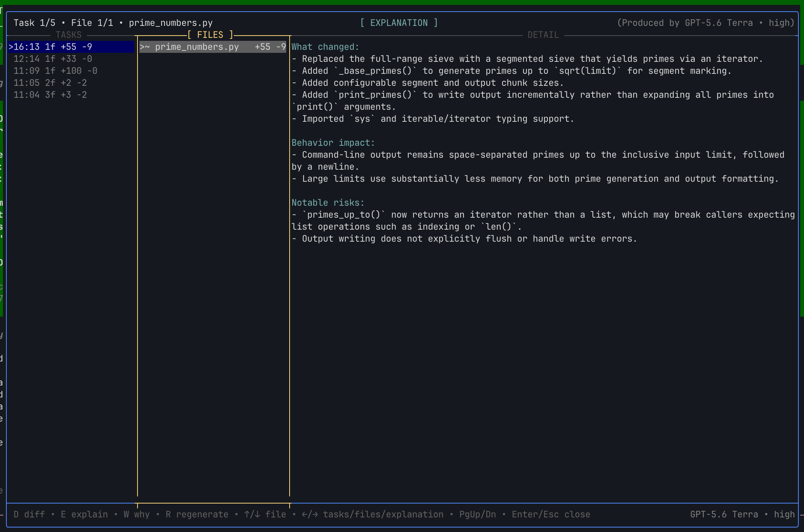The height and width of the screenshot is (532, 804).
Task: Click the 'R regenerate' shortcut hint
Action: (x=197, y=514)
